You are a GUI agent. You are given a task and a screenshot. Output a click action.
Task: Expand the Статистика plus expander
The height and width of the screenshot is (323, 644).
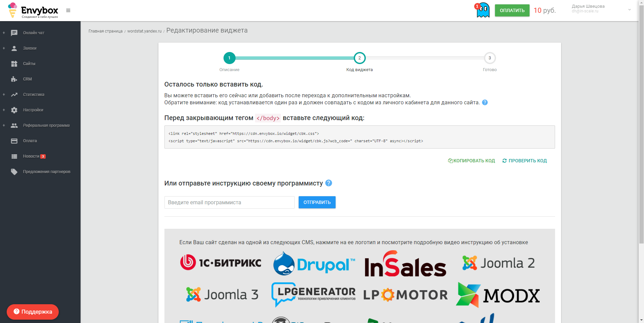coord(4,95)
